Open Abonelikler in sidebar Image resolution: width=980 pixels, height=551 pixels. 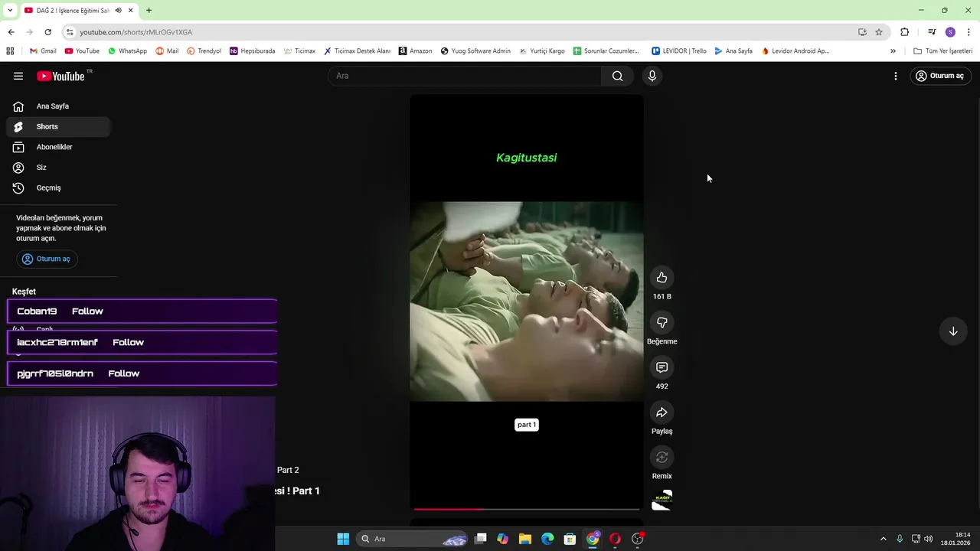tap(58, 147)
